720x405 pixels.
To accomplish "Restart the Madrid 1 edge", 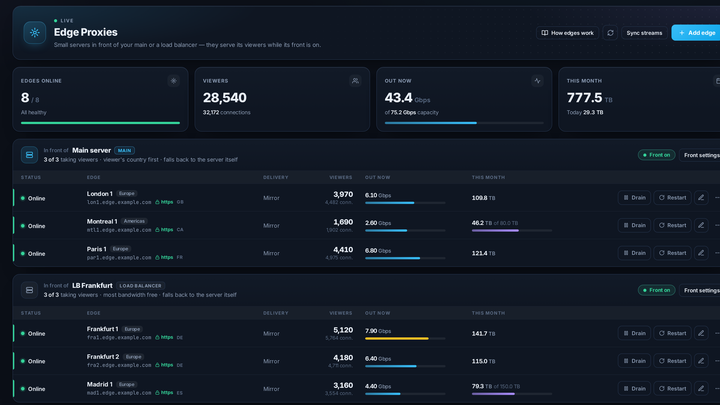I will 672,388.
